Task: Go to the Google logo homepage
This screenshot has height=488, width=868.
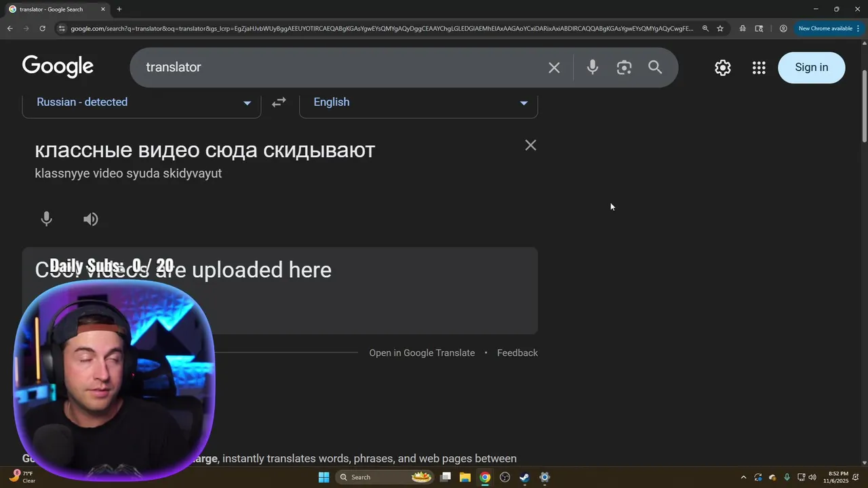Action: pos(58,66)
